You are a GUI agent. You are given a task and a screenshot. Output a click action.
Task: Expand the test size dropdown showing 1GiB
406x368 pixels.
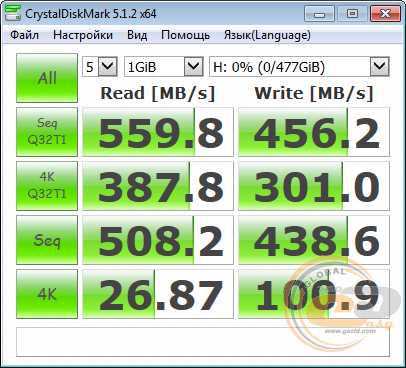pyautogui.click(x=164, y=67)
